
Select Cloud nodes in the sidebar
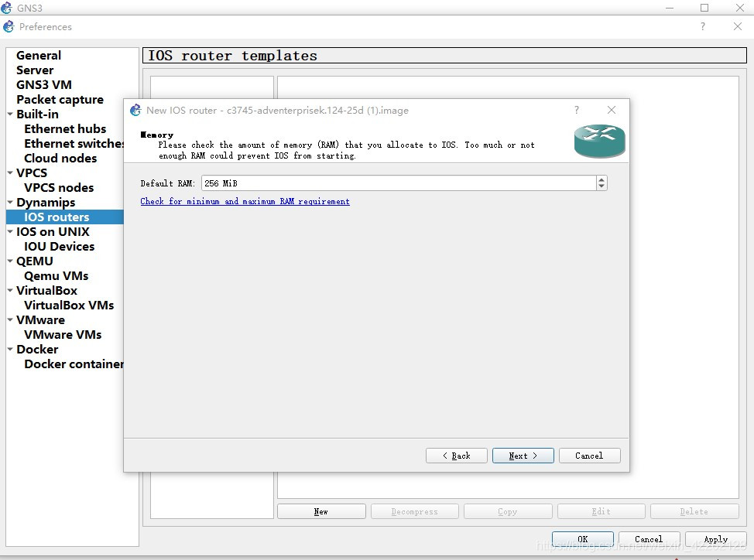(x=60, y=158)
